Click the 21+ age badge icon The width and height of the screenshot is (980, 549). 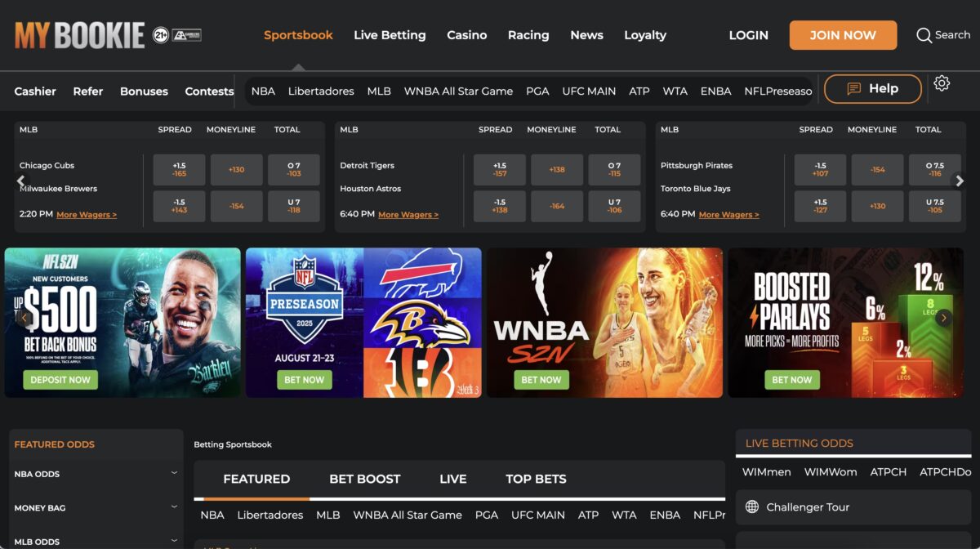point(161,35)
